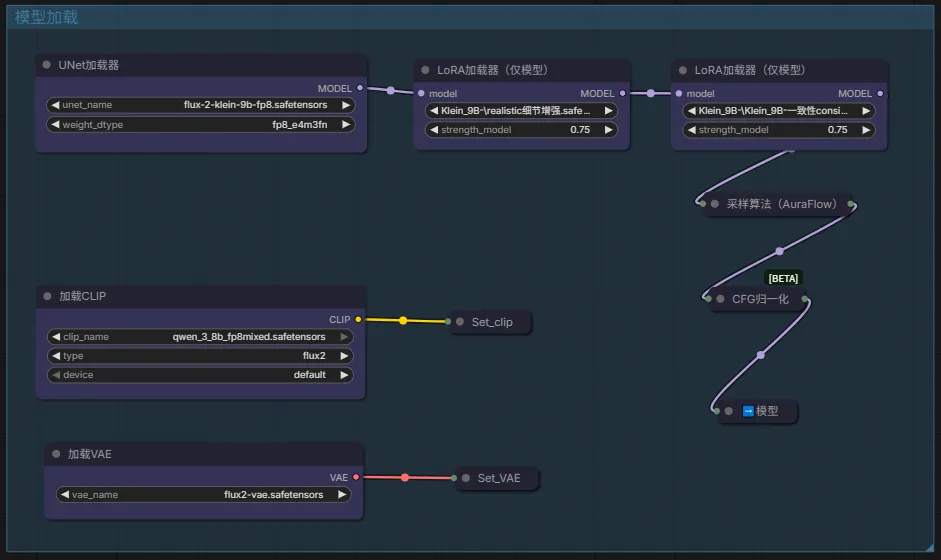Screen dimensions: 941x560
Task: Open Klein_9B realistic细节增强 LoRA selector
Action: click(x=521, y=110)
